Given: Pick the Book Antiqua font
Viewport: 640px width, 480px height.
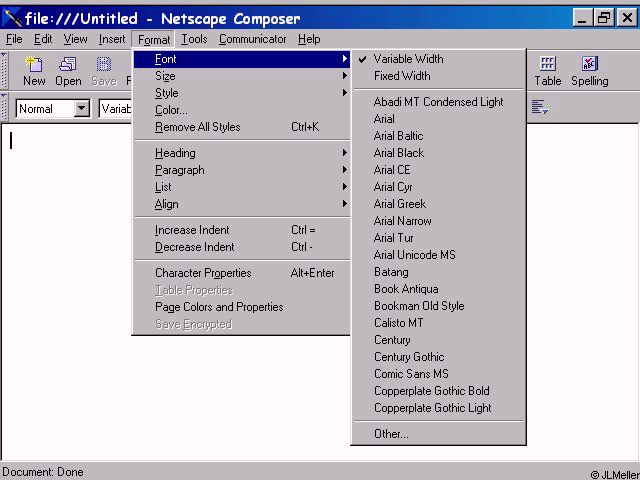Looking at the screenshot, I should tap(438, 289).
